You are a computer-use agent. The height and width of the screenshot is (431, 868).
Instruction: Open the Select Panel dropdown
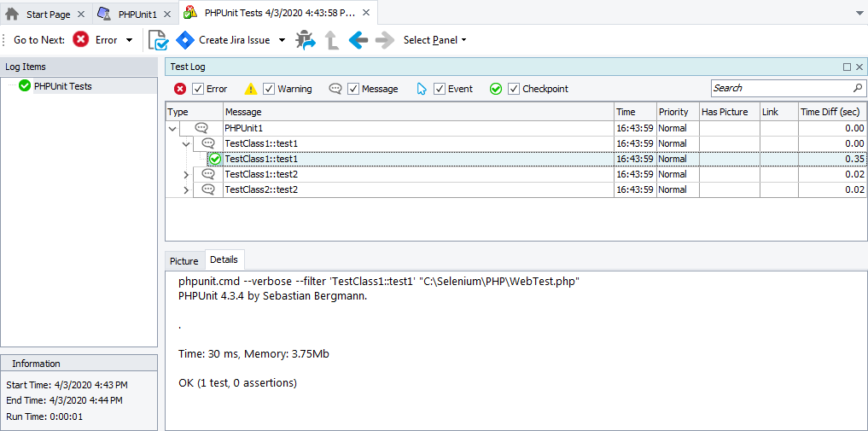click(434, 40)
